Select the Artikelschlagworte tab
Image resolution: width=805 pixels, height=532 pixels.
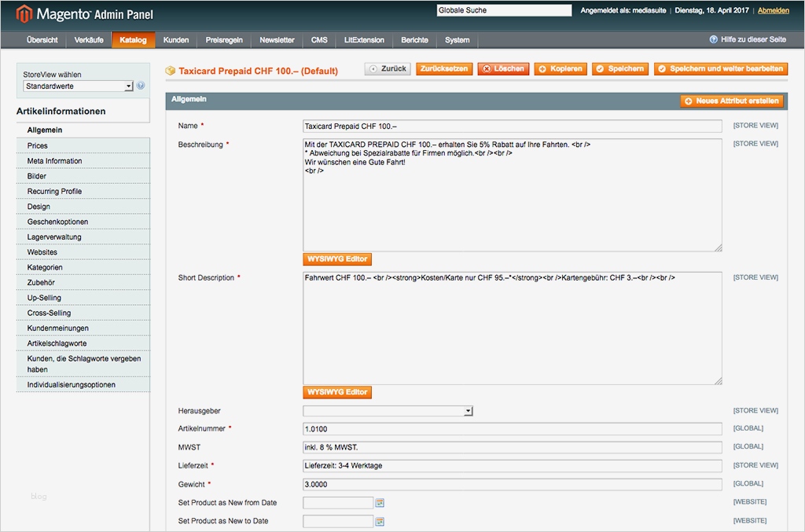coord(83,343)
